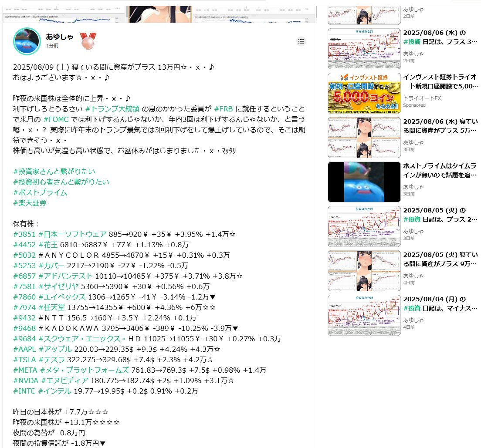Image resolution: width=481 pixels, height=448 pixels.
Task: Open the slime thumbnail of ポストプライムはタイムライン post
Action: pyautogui.click(x=364, y=182)
